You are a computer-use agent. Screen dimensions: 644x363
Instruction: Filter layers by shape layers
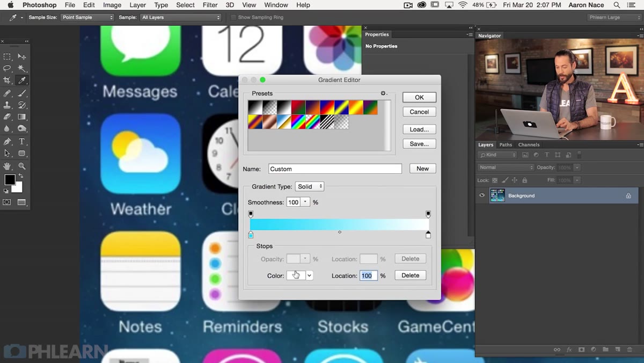[x=558, y=155]
